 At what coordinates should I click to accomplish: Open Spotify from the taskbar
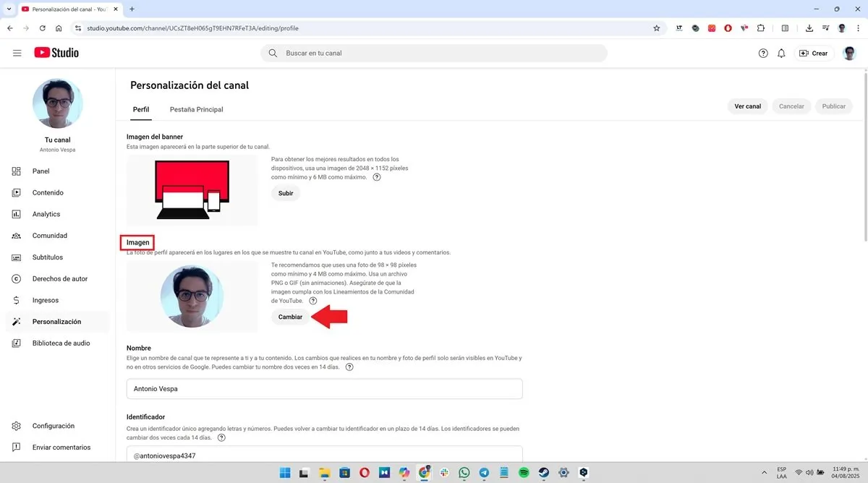click(x=524, y=473)
